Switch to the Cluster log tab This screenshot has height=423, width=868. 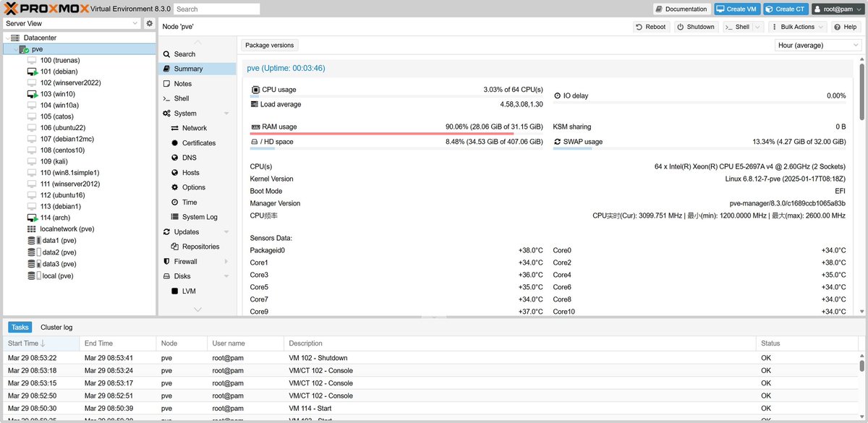(x=56, y=327)
